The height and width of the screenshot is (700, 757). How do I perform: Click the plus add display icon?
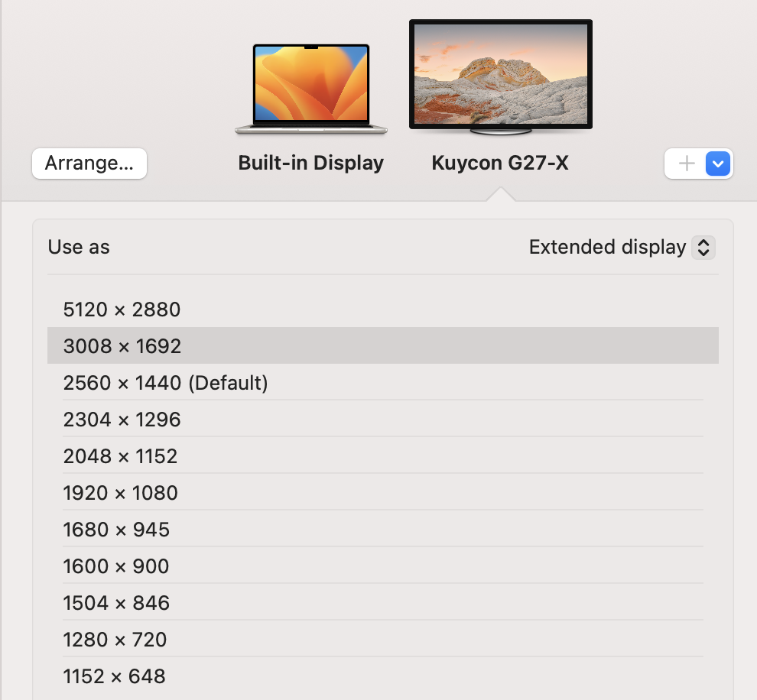tap(686, 164)
